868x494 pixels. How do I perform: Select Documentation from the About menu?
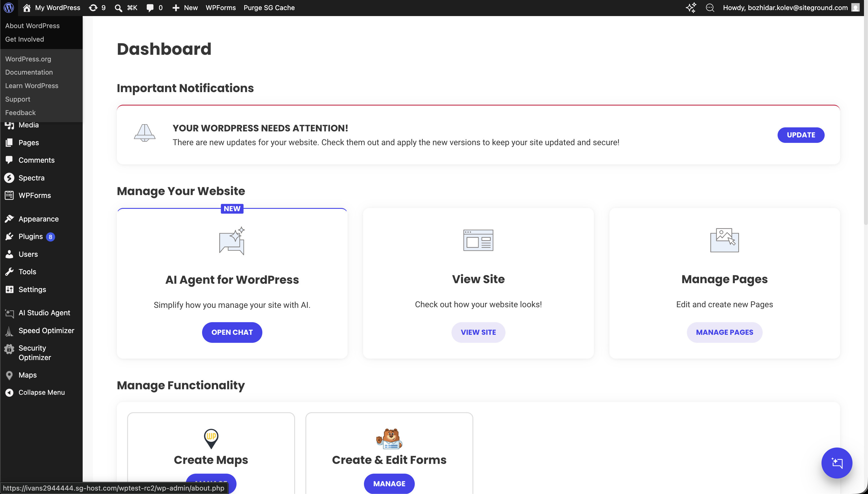pos(29,72)
